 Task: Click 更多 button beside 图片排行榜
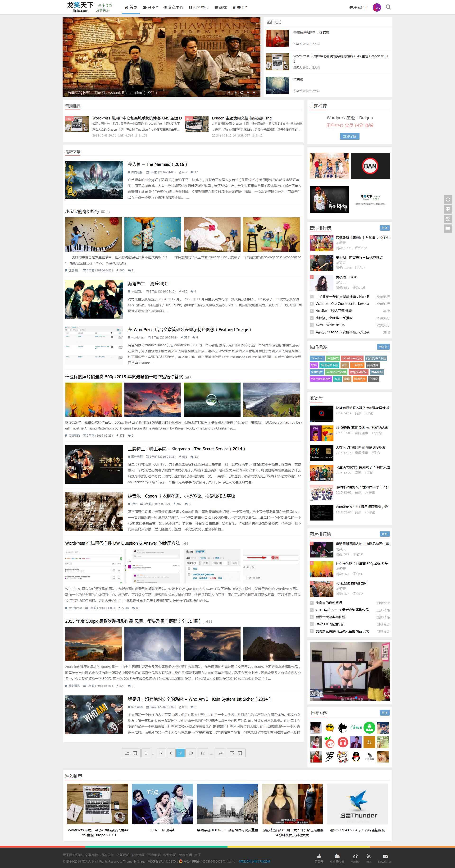point(385,534)
